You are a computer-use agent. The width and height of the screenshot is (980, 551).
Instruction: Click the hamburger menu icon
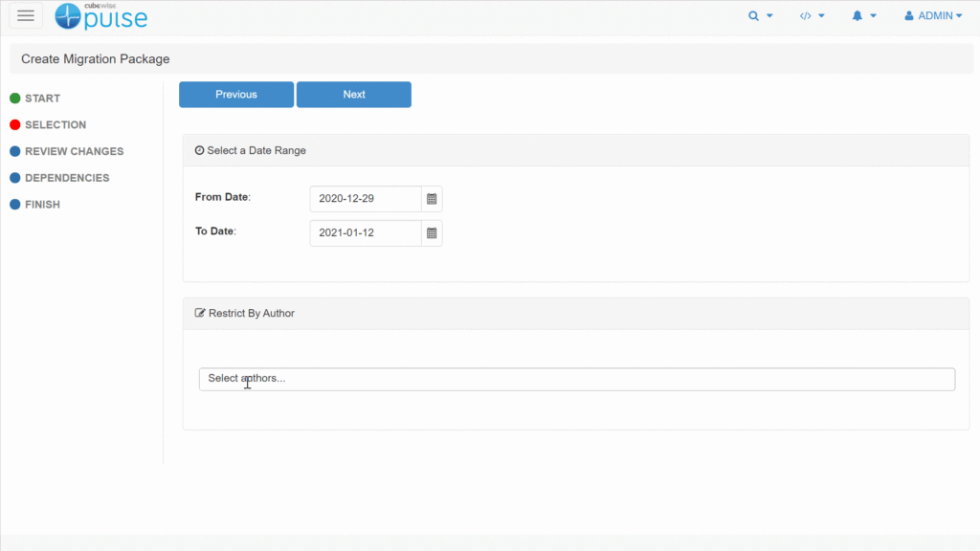[x=26, y=16]
